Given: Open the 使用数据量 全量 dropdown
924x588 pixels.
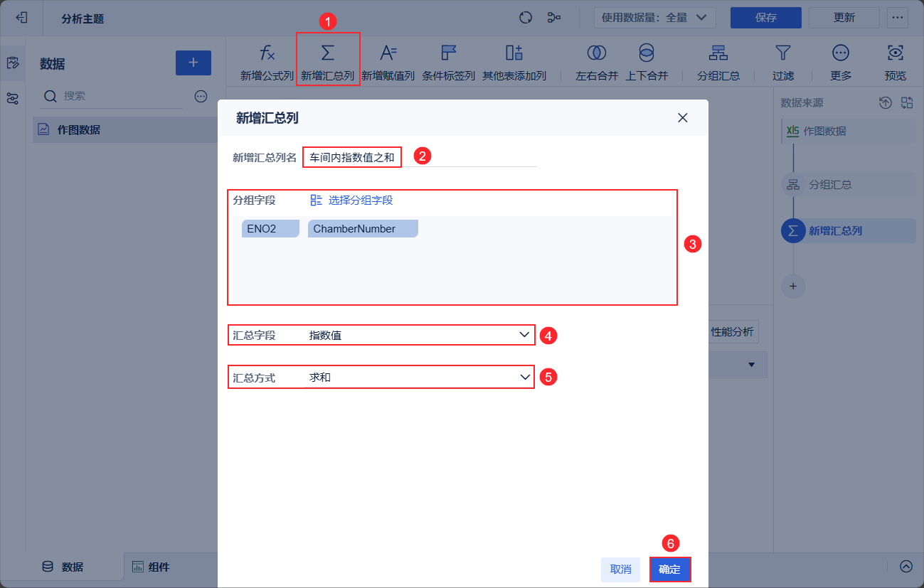Looking at the screenshot, I should point(654,18).
